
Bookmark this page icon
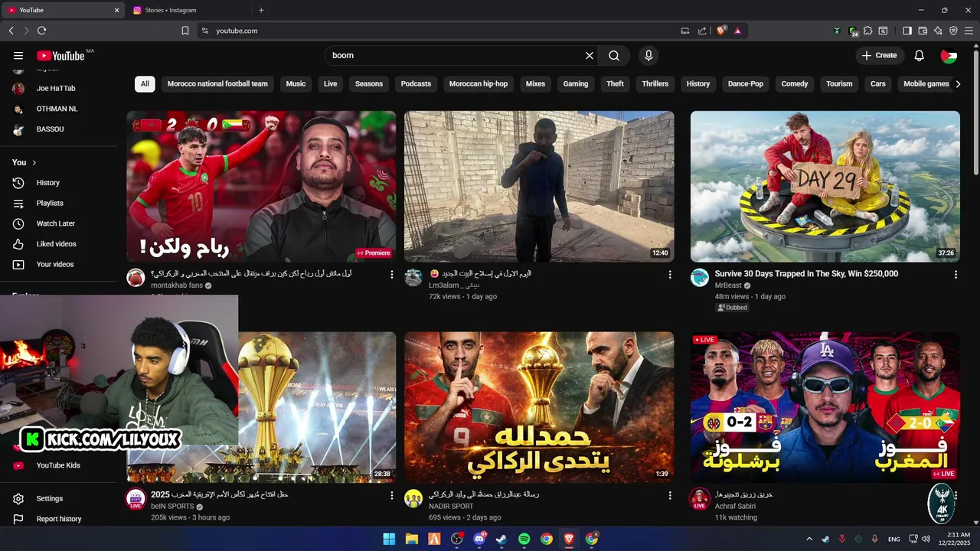tap(185, 31)
